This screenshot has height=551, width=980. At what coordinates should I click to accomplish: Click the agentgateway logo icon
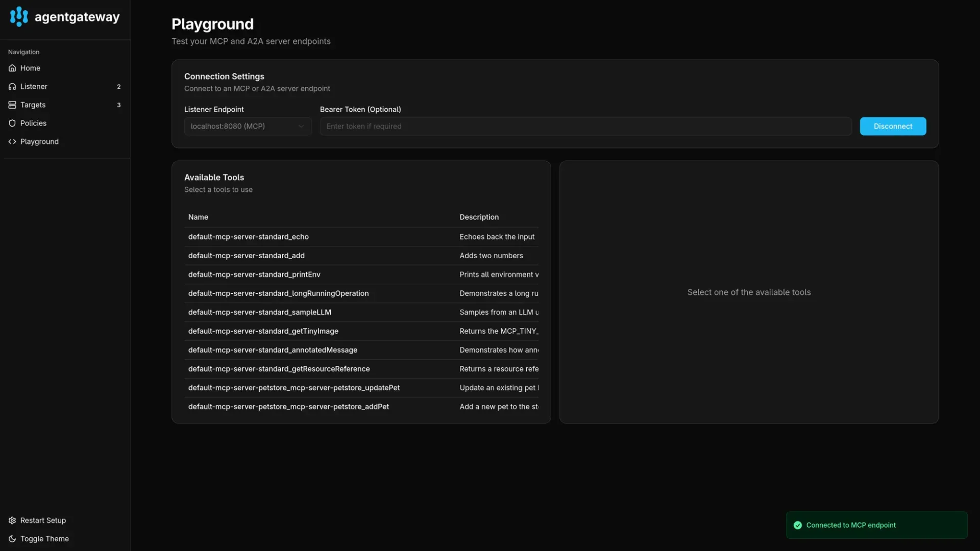point(19,17)
